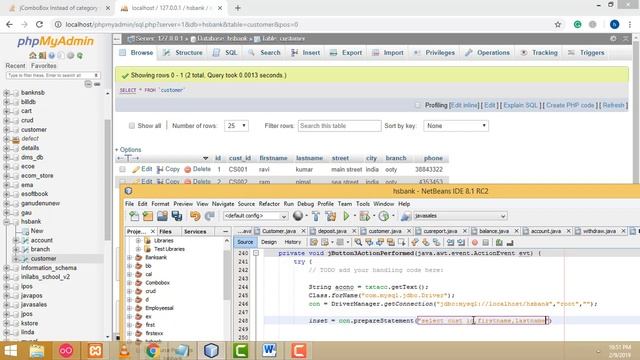Check the row checkbox for CS001

tap(122, 169)
